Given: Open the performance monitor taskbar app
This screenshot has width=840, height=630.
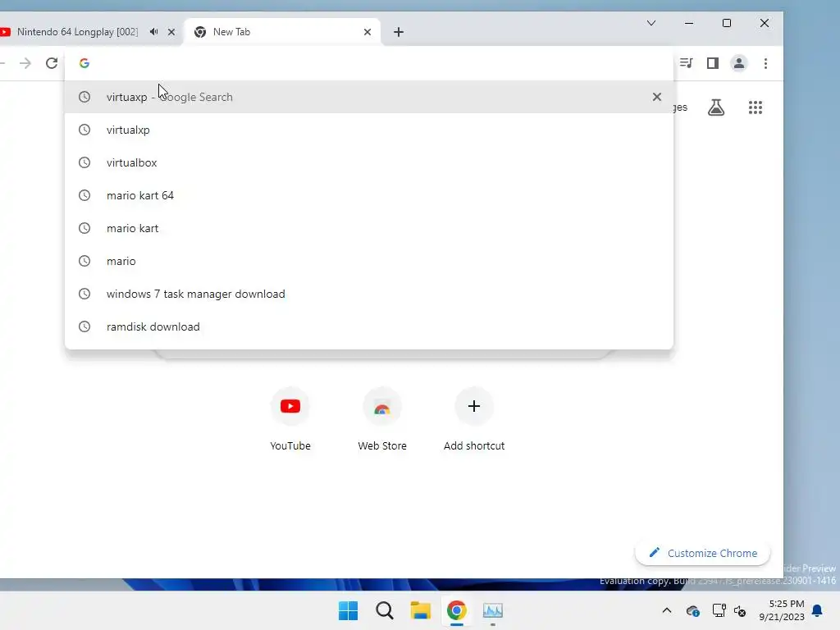Looking at the screenshot, I should tap(493, 610).
